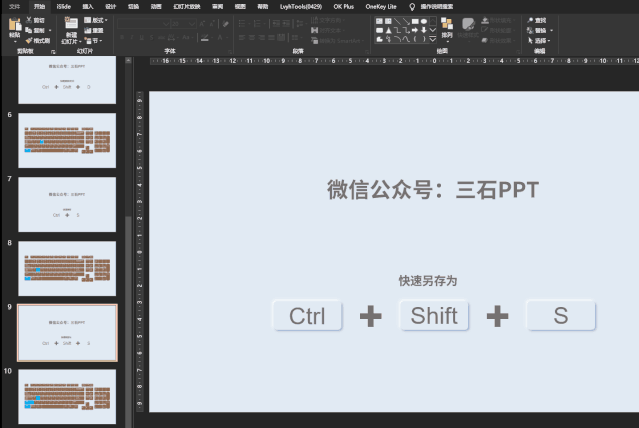639x428 pixels.
Task: Click the Ctrl key shape on slide
Action: pyautogui.click(x=307, y=315)
